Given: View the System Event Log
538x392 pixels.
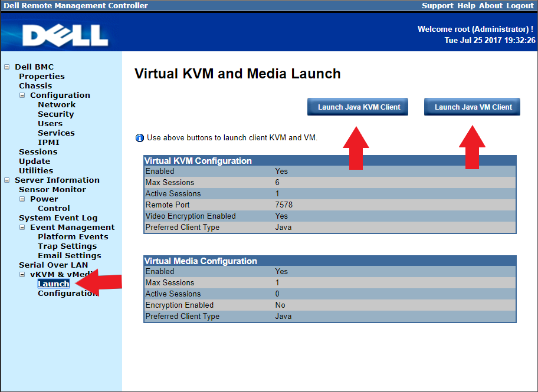Looking at the screenshot, I should (58, 218).
